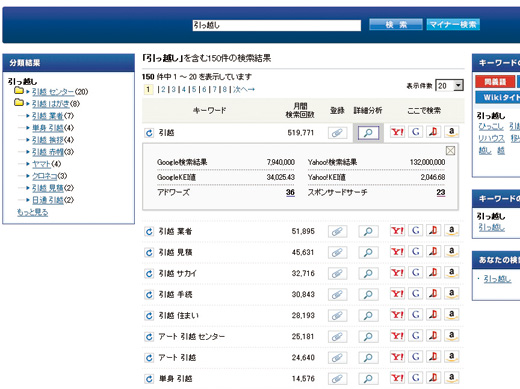
Task: Click the refresh icon for 引越 row
Action: [x=149, y=133]
